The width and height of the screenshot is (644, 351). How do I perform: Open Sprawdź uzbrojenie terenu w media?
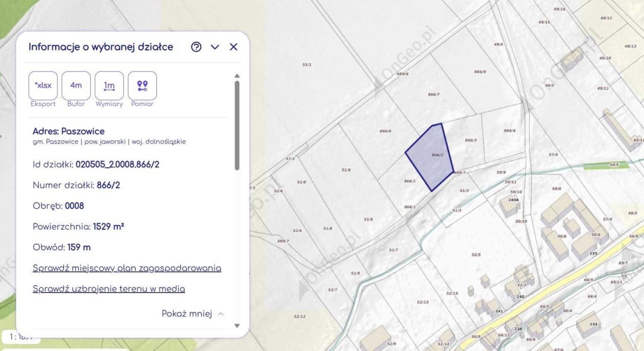point(109,289)
